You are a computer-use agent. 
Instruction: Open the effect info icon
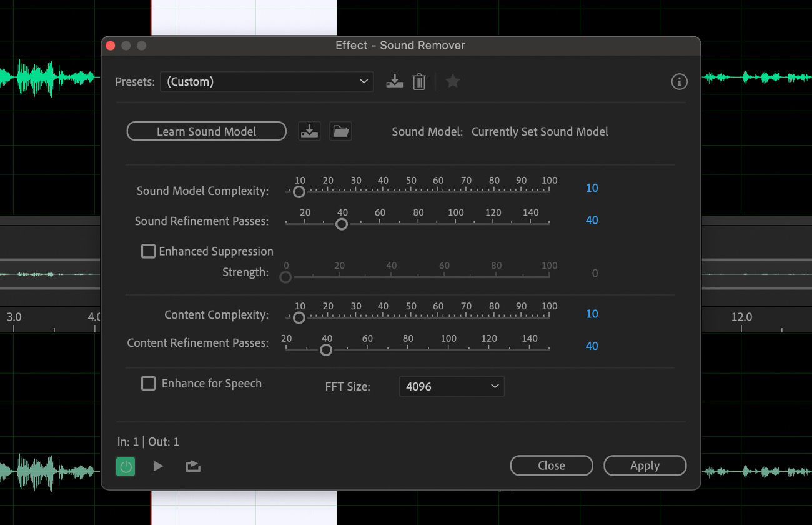point(679,81)
